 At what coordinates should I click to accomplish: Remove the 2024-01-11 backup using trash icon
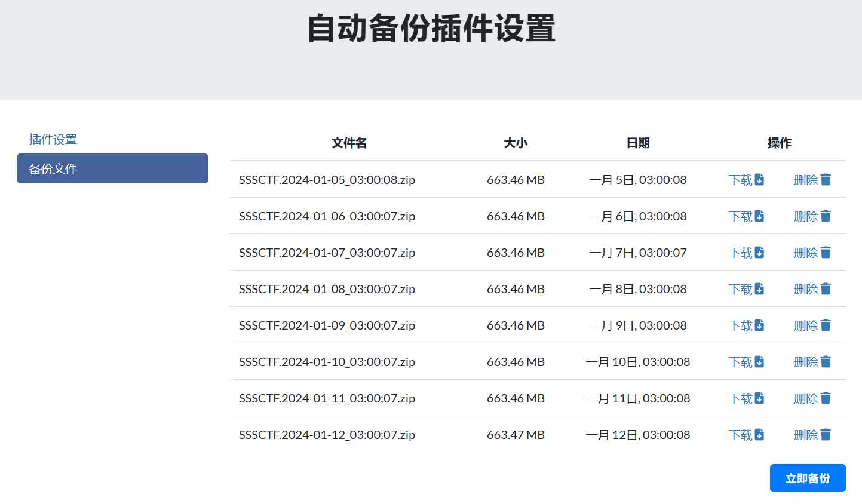click(x=826, y=398)
